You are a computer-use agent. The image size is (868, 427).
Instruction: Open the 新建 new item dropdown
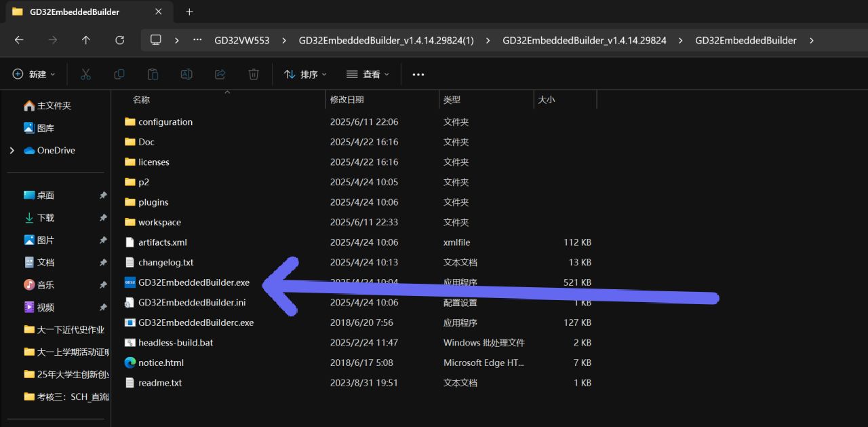coord(34,74)
